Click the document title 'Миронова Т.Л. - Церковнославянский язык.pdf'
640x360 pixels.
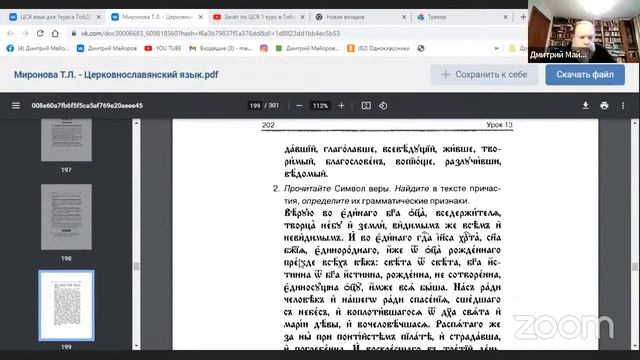[x=116, y=75]
